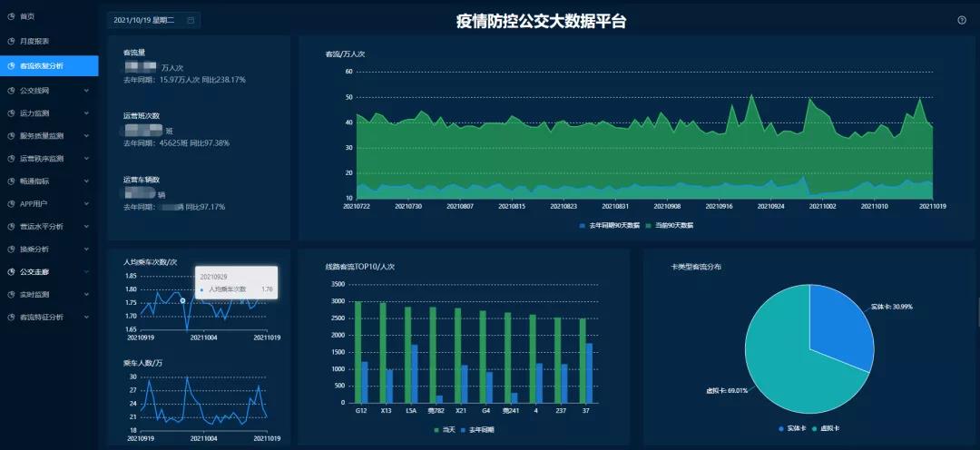Click the icon next to 公交线网
980x450 pixels.
tap(10, 91)
